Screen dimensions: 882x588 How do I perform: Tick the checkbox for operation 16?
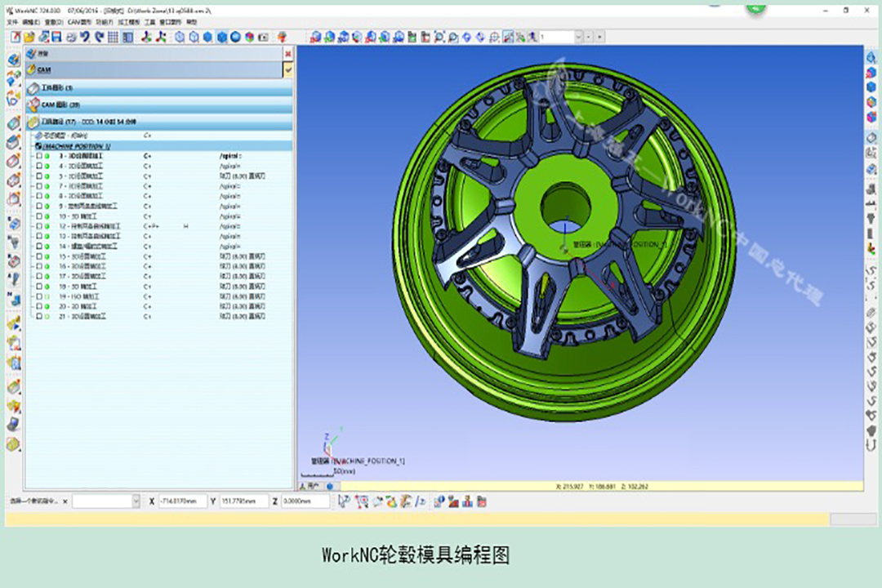pos(39,266)
